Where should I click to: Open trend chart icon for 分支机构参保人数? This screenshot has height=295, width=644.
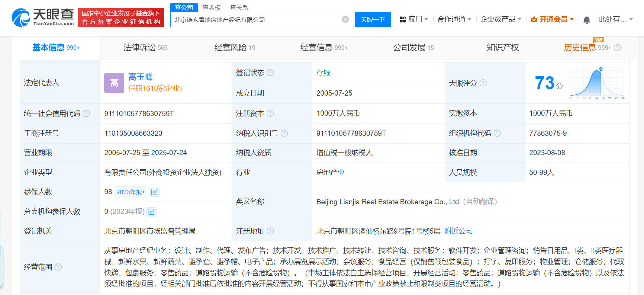tap(151, 212)
